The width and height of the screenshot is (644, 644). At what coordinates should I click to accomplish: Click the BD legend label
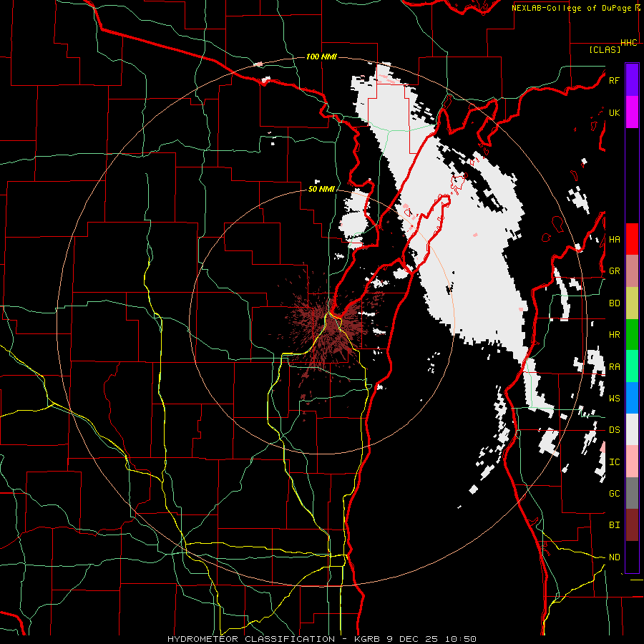click(x=614, y=303)
